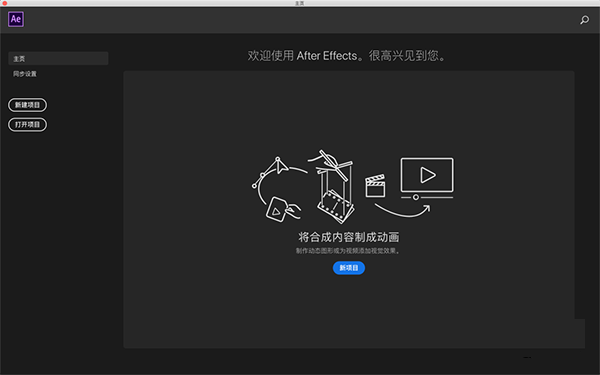Open the 同步设置 sidebar item
600x375 pixels.
point(25,74)
